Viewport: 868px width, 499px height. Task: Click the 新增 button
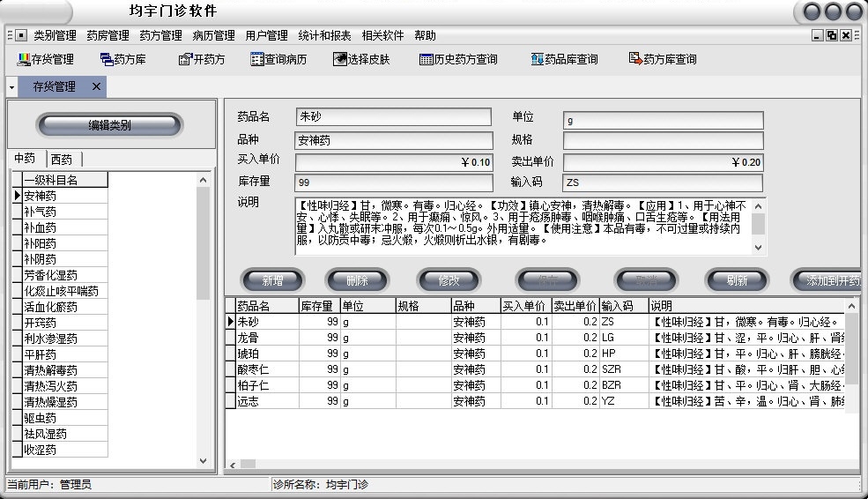click(x=272, y=280)
